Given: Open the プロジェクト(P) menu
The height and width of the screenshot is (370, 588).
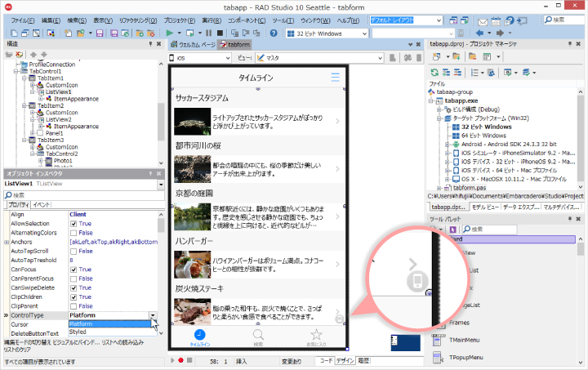Looking at the screenshot, I should pos(179,20).
